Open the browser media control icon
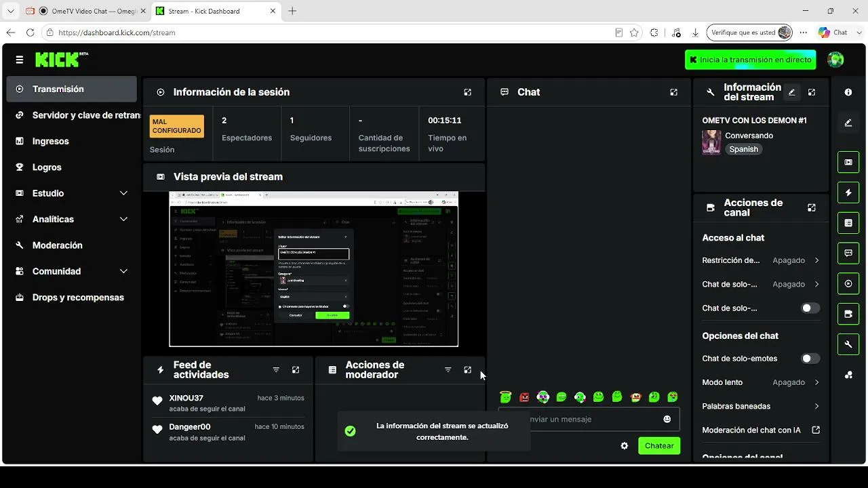 pos(676,33)
